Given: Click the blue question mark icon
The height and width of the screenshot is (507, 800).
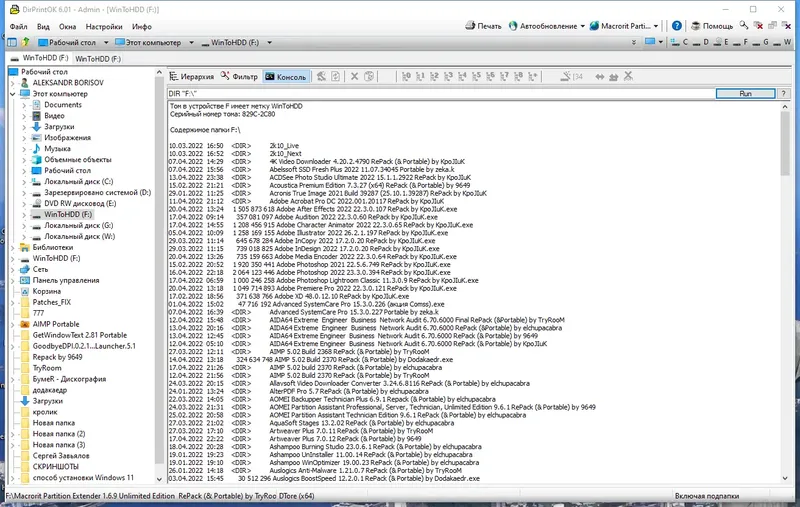Looking at the screenshot, I should click(677, 26).
